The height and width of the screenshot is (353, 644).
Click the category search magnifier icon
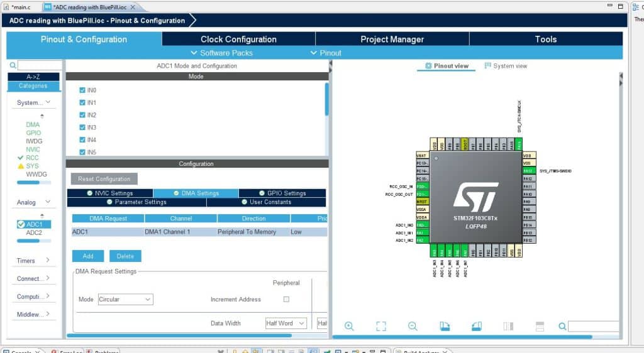13,65
